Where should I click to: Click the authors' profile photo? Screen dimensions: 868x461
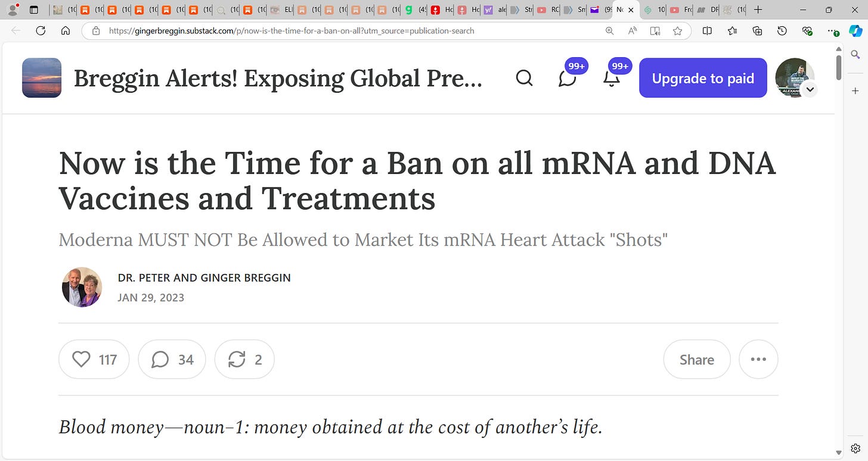[x=82, y=287]
